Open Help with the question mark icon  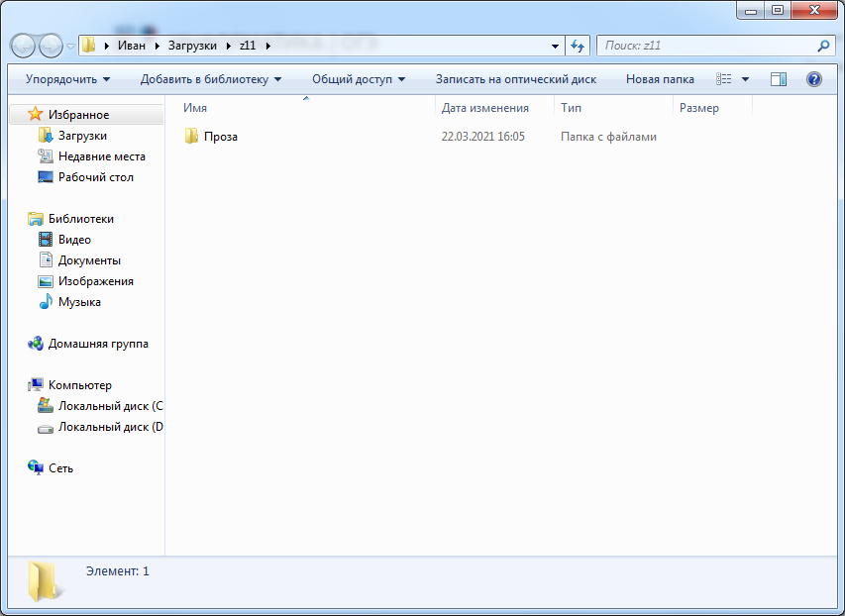(813, 79)
